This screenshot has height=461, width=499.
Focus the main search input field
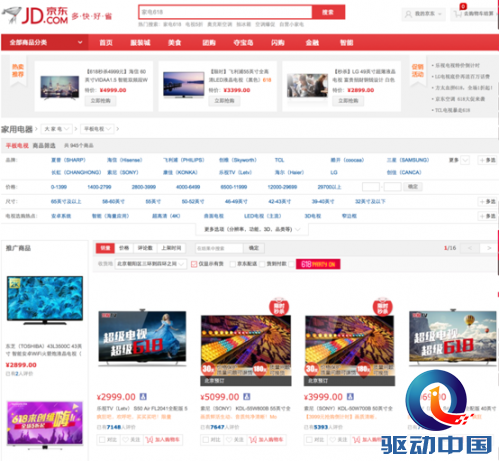pos(226,12)
